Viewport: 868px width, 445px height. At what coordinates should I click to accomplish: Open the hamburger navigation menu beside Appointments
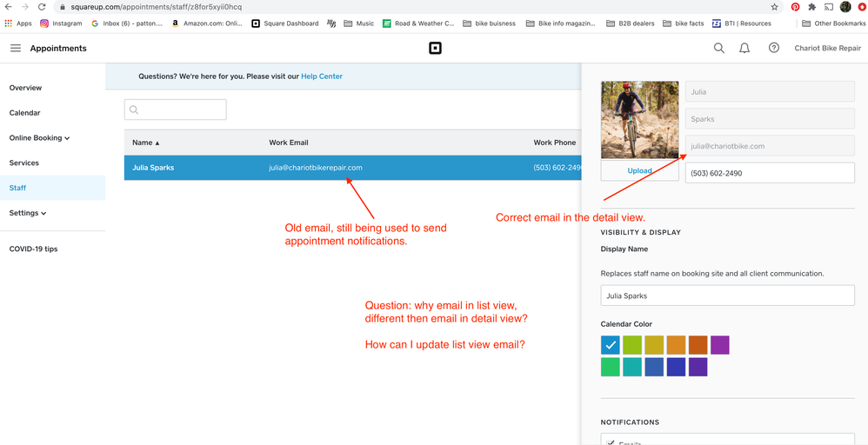(x=16, y=48)
